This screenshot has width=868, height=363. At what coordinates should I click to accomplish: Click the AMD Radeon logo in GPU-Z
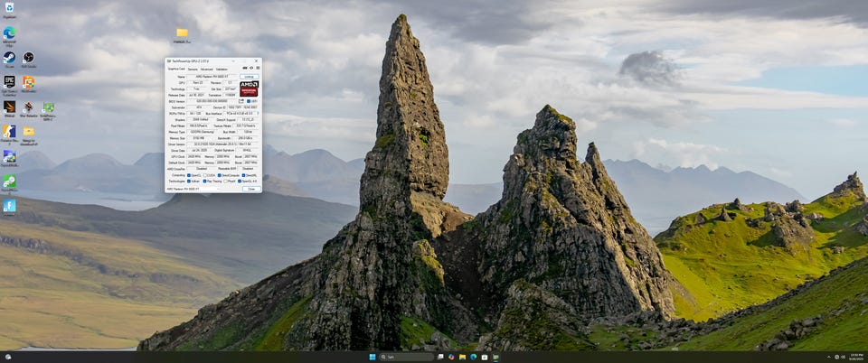249,89
